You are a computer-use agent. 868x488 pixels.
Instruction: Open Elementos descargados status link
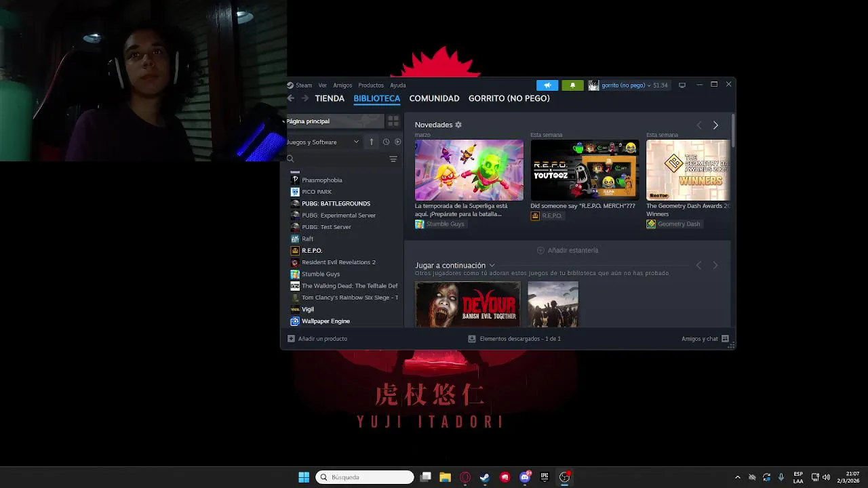[520, 338]
